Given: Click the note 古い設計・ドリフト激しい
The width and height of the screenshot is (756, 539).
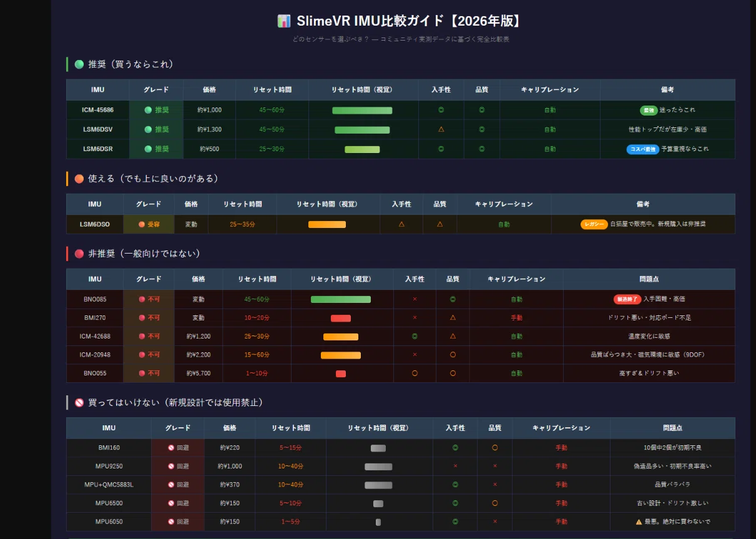Looking at the screenshot, I should (x=672, y=503).
